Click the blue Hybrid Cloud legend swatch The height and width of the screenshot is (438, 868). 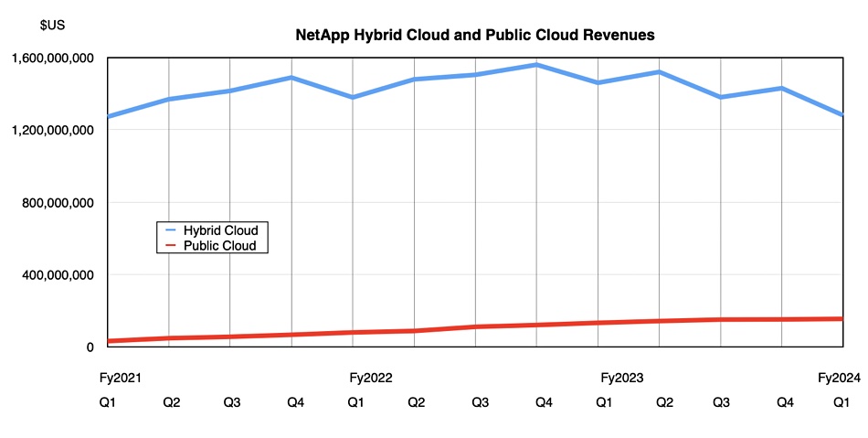tap(171, 230)
